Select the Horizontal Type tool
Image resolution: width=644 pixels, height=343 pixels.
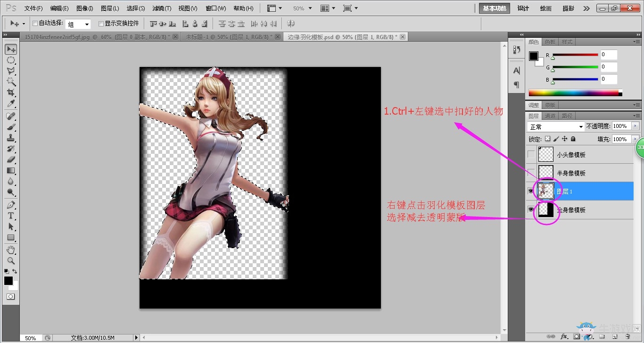(10, 216)
